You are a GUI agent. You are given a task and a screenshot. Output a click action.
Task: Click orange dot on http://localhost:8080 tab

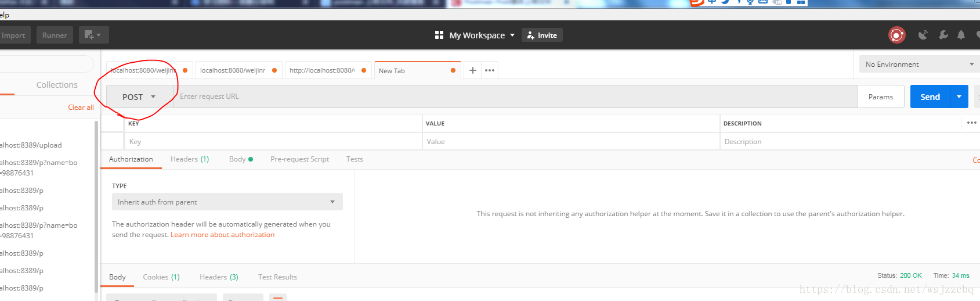(x=364, y=70)
